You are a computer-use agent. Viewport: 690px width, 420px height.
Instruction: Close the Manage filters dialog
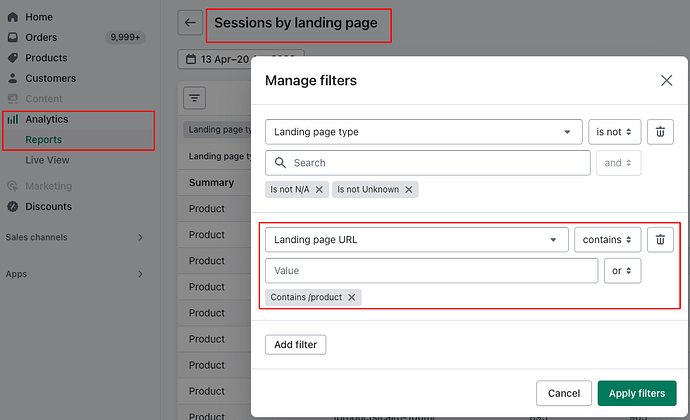666,81
